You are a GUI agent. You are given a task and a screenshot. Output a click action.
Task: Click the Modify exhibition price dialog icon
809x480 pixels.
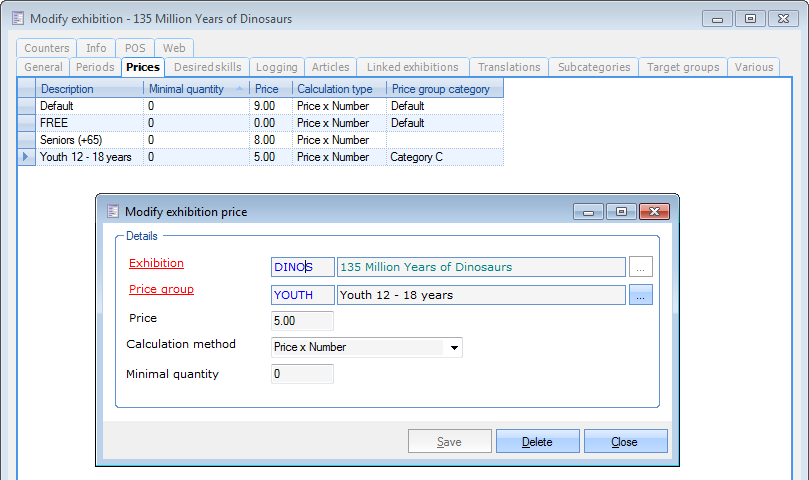[x=113, y=212]
